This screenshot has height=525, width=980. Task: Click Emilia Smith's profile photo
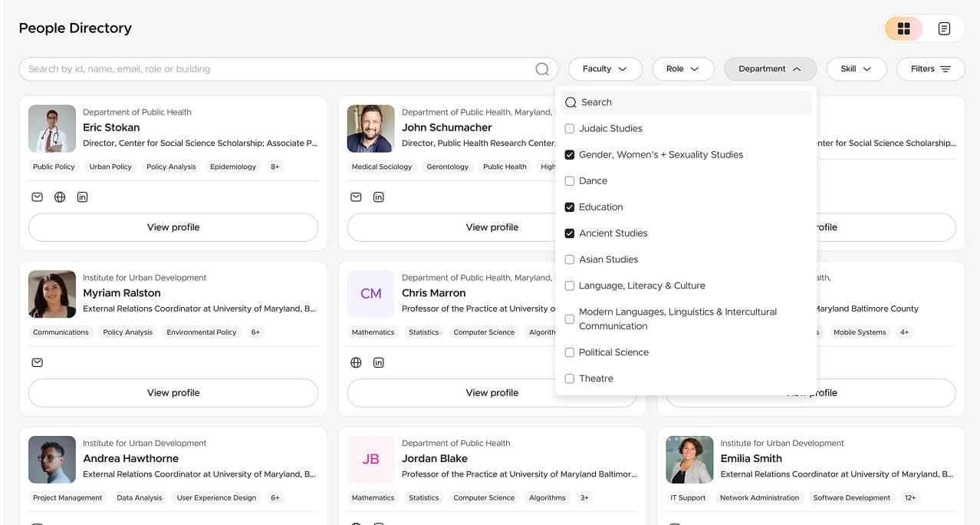(689, 460)
